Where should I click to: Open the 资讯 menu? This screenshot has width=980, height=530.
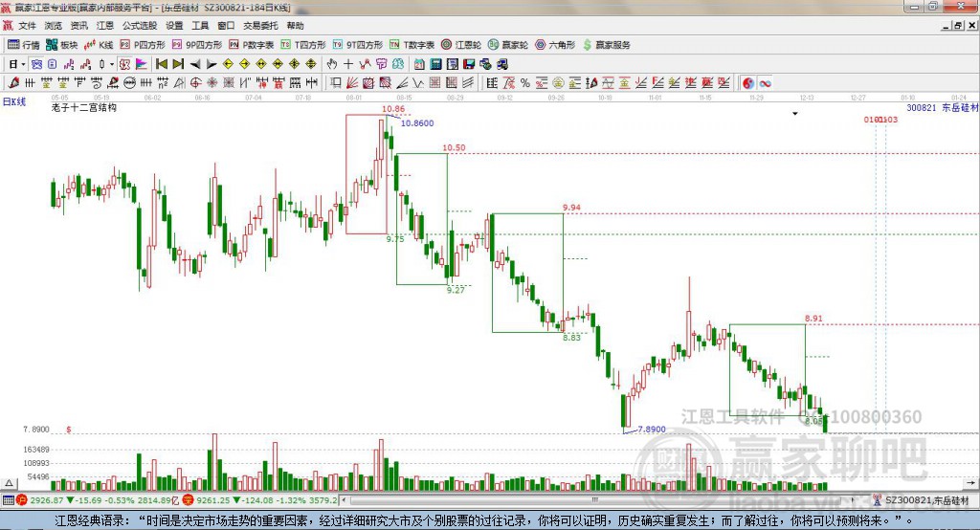click(79, 26)
